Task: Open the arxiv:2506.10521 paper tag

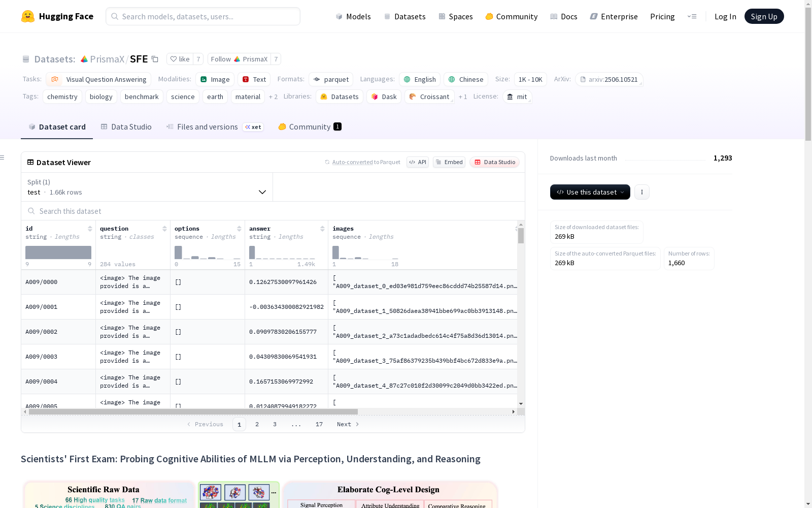Action: click(x=609, y=79)
